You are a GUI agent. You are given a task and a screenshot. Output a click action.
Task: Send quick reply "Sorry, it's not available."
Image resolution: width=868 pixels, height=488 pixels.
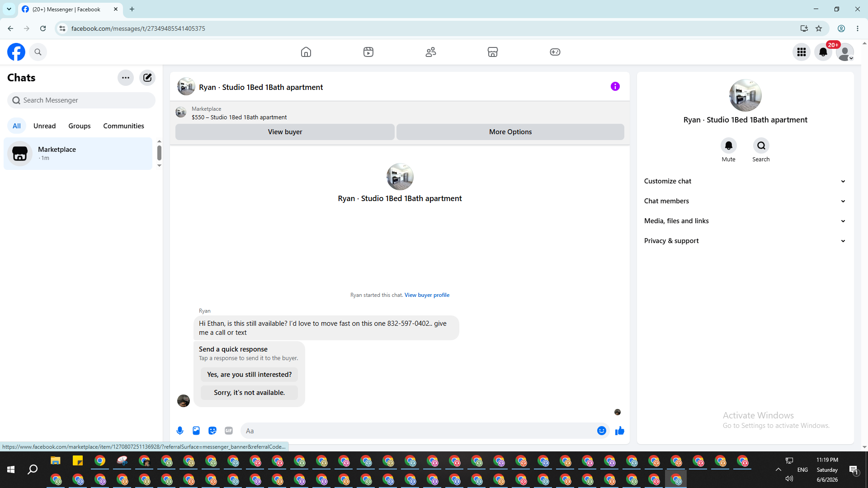[x=250, y=393]
